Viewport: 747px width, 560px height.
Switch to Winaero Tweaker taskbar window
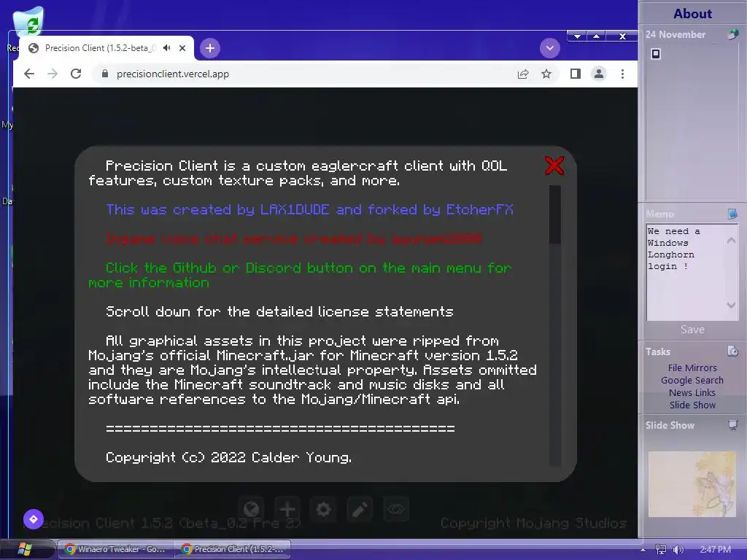click(x=116, y=549)
